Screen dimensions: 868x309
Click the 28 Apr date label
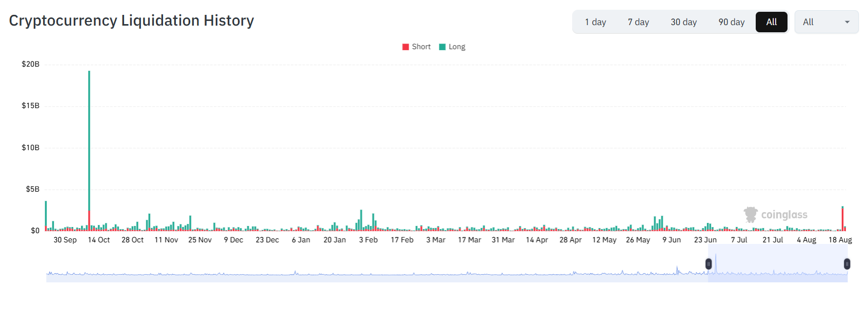571,240
